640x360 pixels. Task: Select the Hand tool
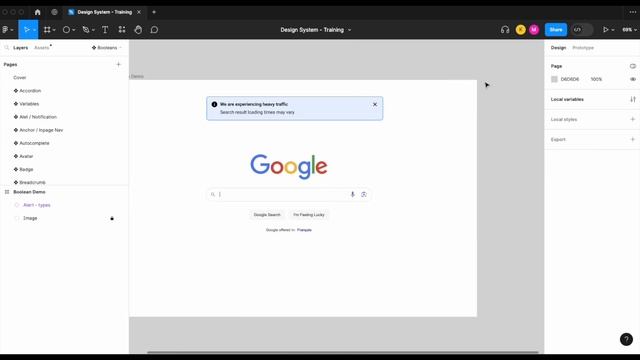point(138,30)
